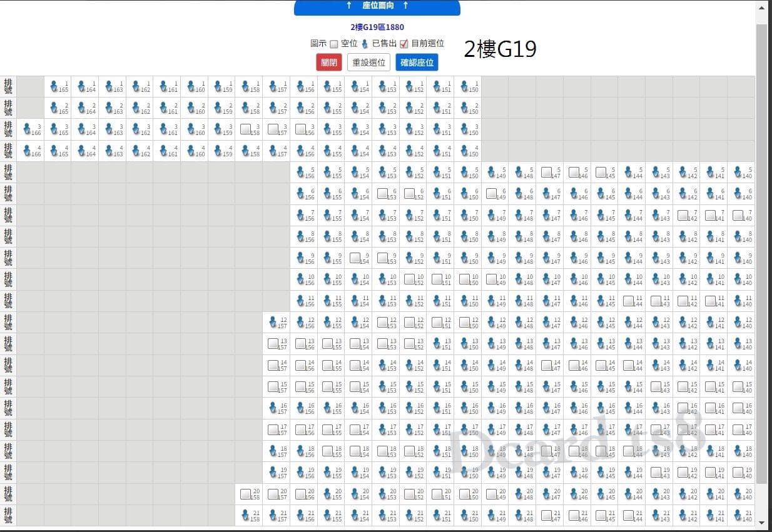Choose empty seat 152 in row 12
The image size is (772, 532).
[x=410, y=321]
